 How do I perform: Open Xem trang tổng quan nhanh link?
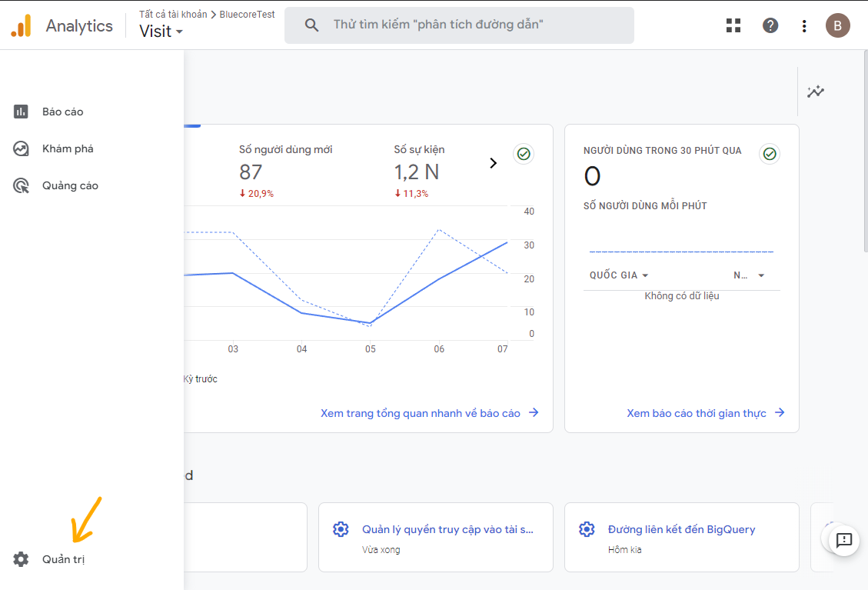[429, 413]
